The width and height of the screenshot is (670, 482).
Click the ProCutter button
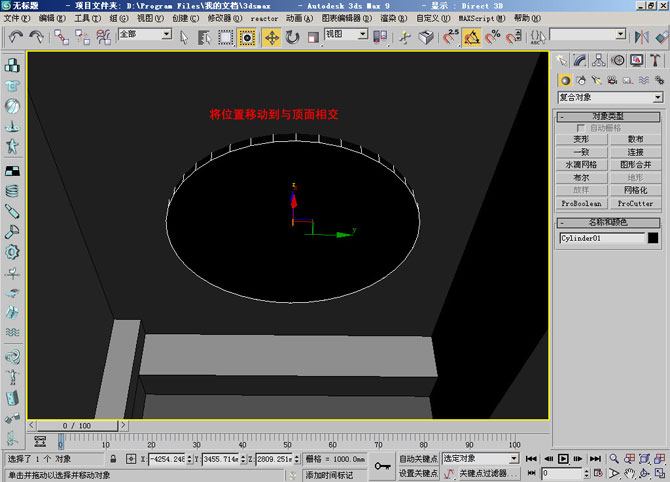tap(636, 204)
